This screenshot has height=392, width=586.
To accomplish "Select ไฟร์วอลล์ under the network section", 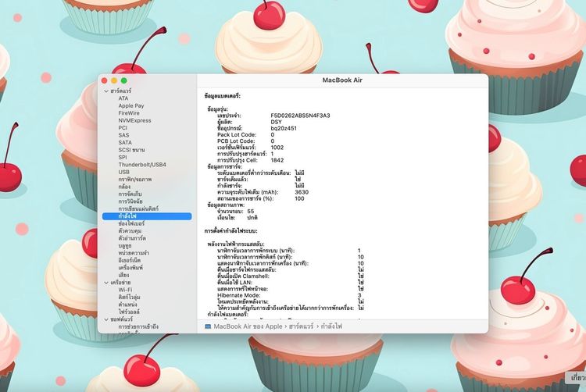I will click(130, 312).
